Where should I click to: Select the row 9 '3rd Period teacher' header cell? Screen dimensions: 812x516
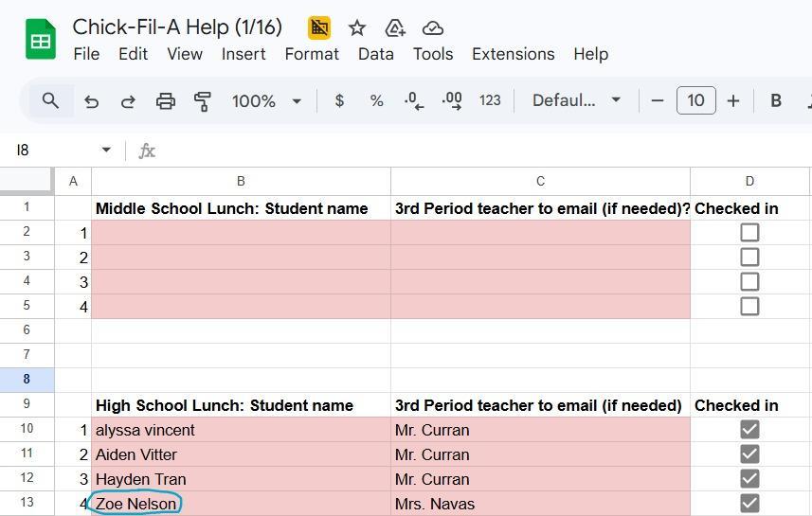[540, 405]
